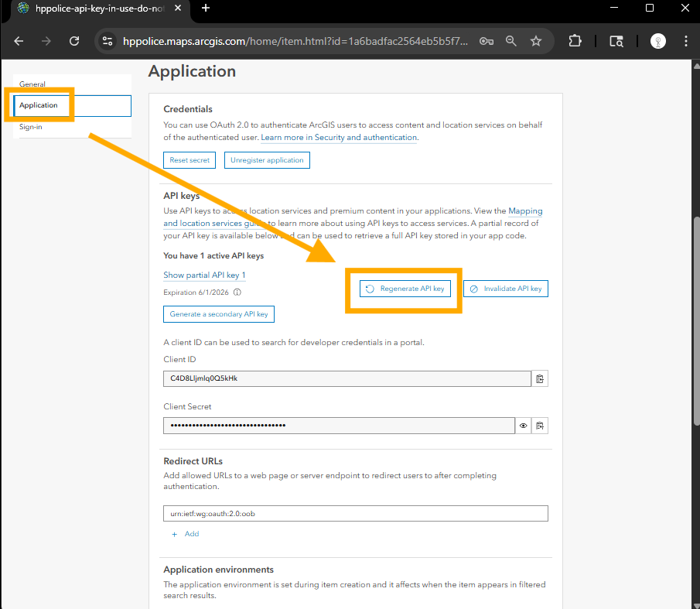Switch to the hppolice-api-key browser tab
The image size is (700, 609).
point(101,8)
